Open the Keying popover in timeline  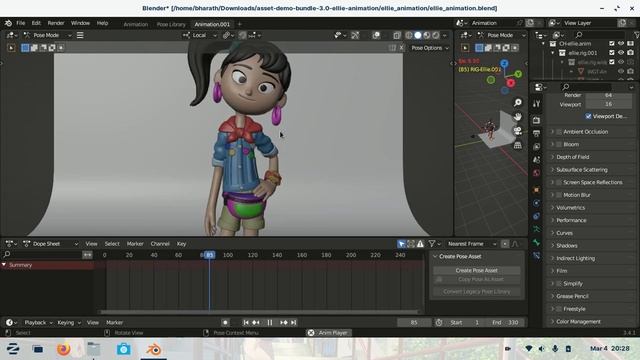point(69,322)
